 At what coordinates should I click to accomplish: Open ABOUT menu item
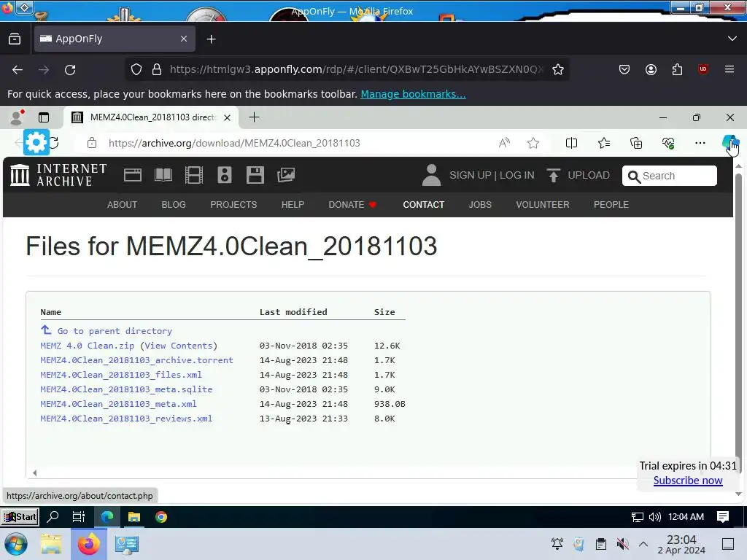coord(122,205)
